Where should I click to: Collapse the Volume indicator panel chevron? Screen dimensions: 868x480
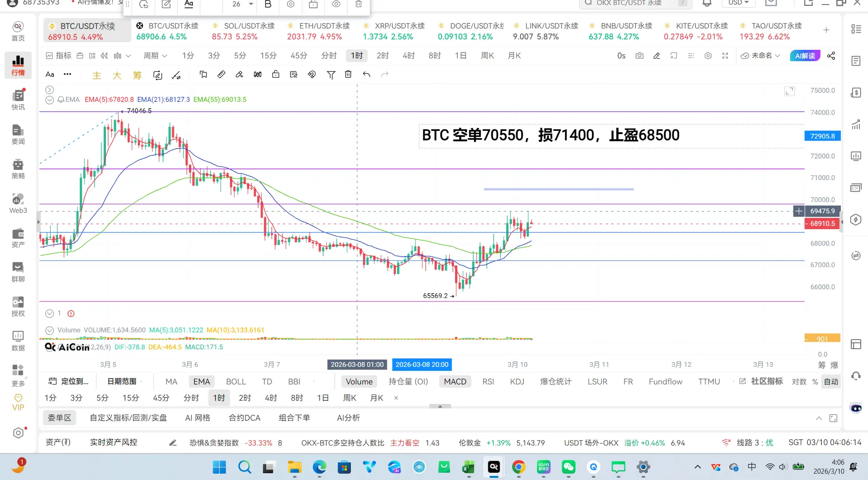(50, 330)
